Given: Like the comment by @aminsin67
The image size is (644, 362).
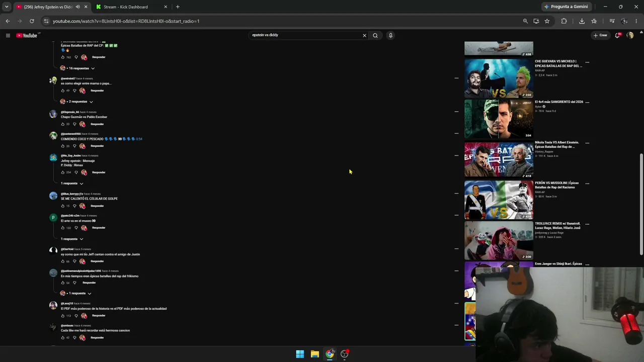Looking at the screenshot, I should (x=63, y=90).
